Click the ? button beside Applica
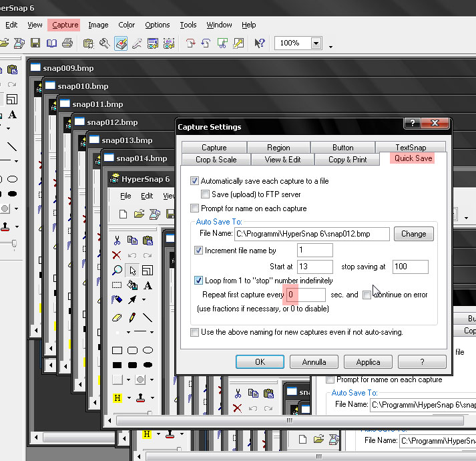Viewport: 476px width, 461px height. click(x=422, y=362)
